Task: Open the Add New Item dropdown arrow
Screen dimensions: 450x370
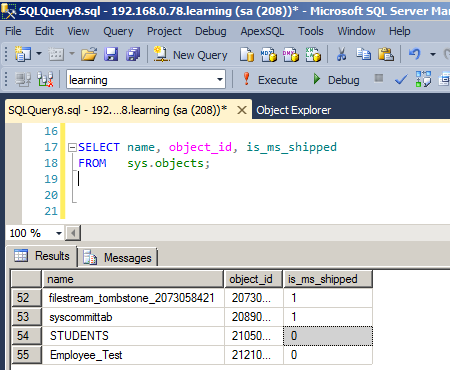Action: [x=72, y=54]
